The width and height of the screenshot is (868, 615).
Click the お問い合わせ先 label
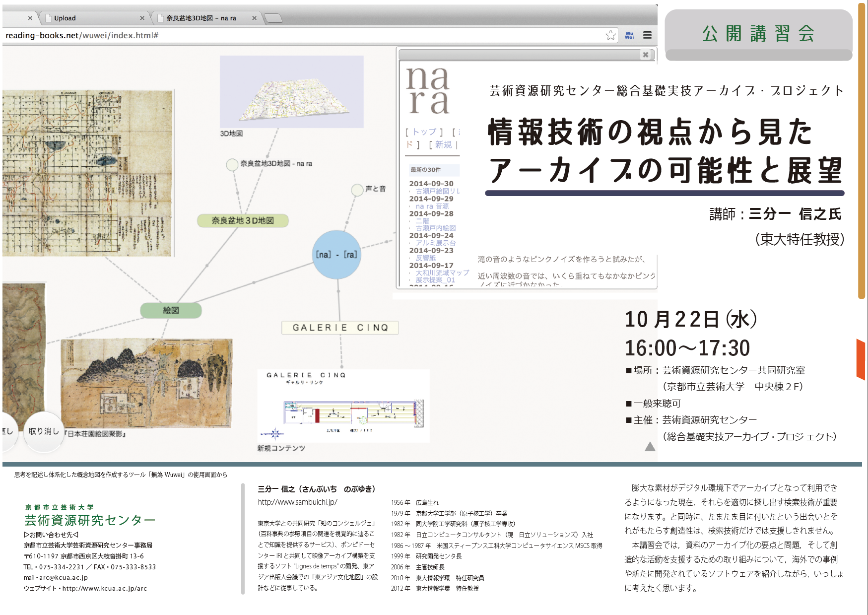click(x=51, y=535)
